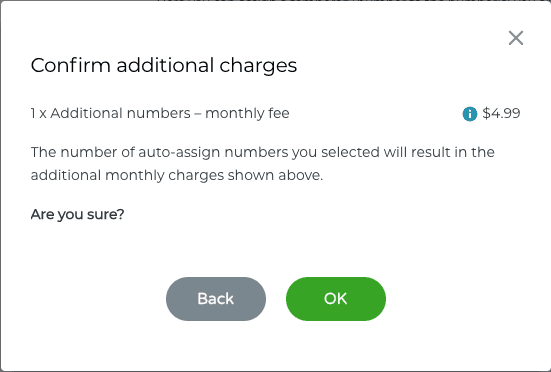Confirm charges with the green OK button

(336, 299)
